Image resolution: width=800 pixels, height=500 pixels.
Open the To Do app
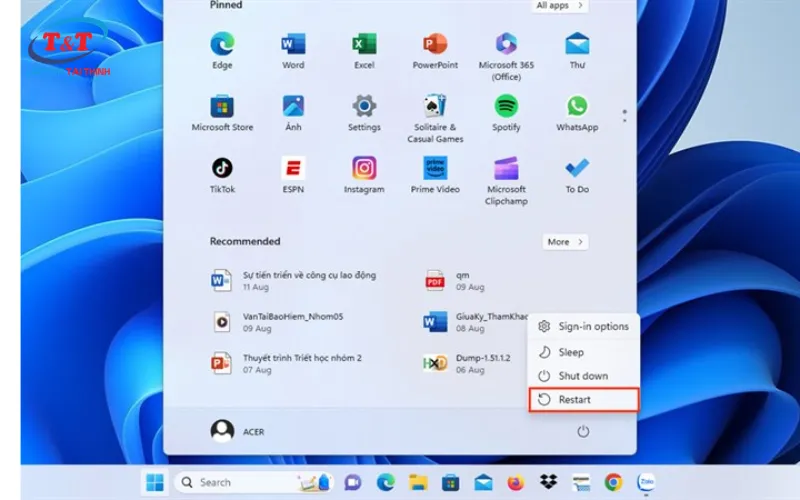pos(577,175)
